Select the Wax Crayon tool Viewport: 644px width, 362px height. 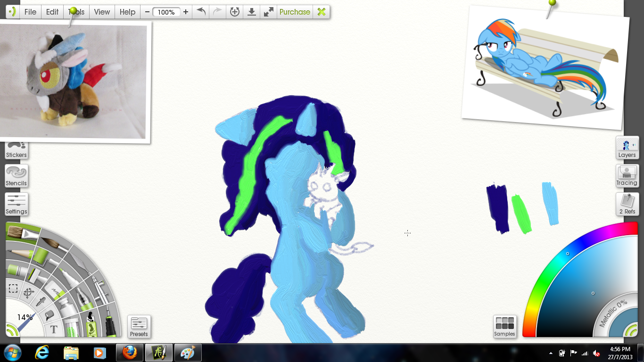click(16, 270)
